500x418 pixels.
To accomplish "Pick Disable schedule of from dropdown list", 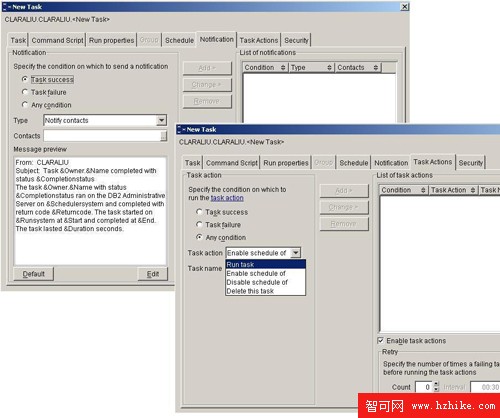I will [266, 282].
